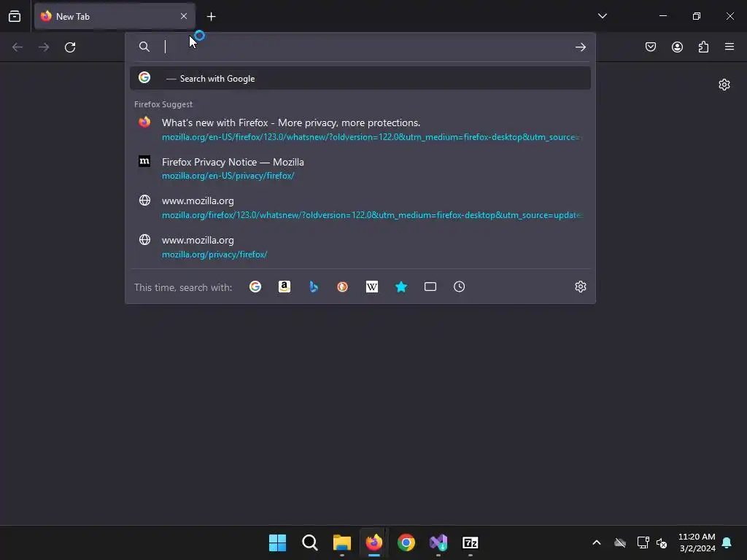Screen dimensions: 747x560
Task: Save to Pocket icon in toolbar
Action: point(651,47)
